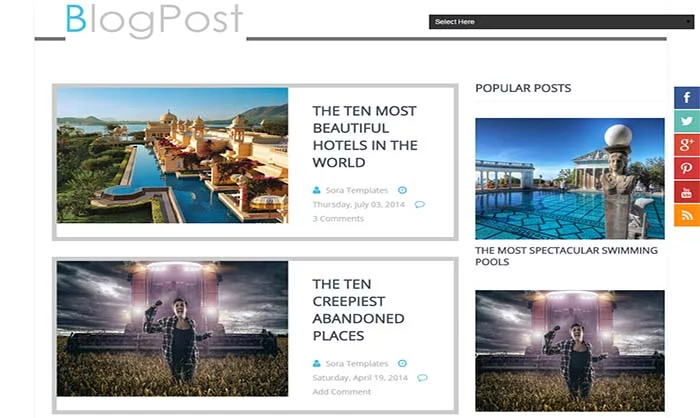Open the 3 Comments link
This screenshot has height=418, width=700.
(x=338, y=219)
